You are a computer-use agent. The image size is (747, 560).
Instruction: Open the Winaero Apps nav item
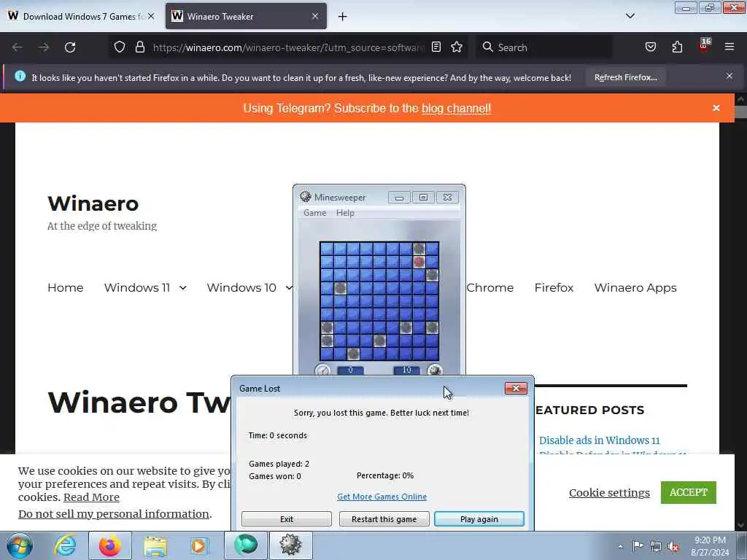pyautogui.click(x=635, y=288)
